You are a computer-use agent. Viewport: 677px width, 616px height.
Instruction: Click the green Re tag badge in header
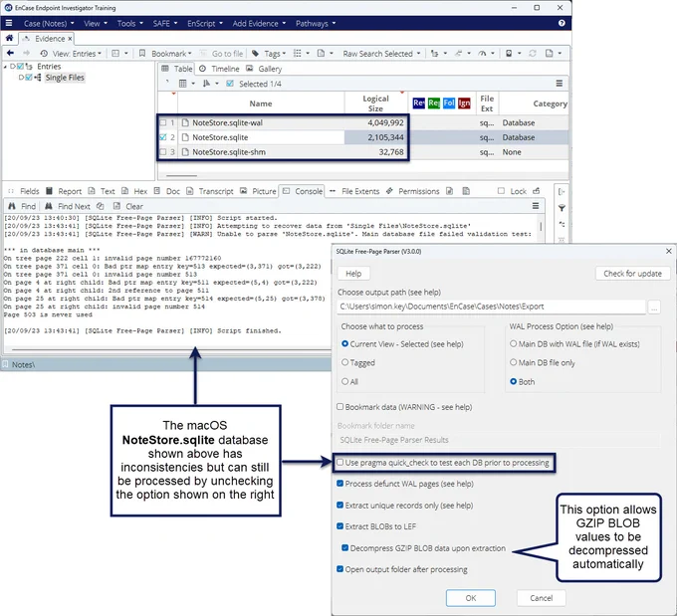point(433,103)
